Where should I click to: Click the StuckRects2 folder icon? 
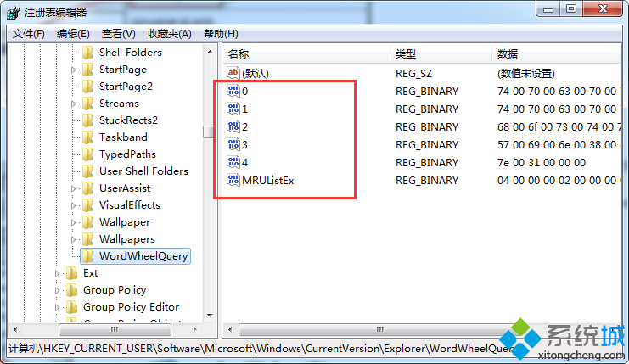coord(87,120)
